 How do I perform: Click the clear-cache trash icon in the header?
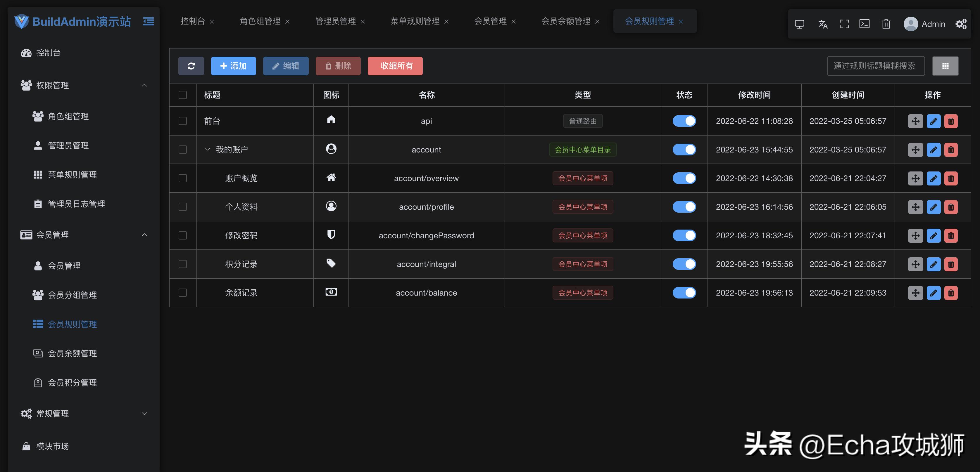click(886, 24)
